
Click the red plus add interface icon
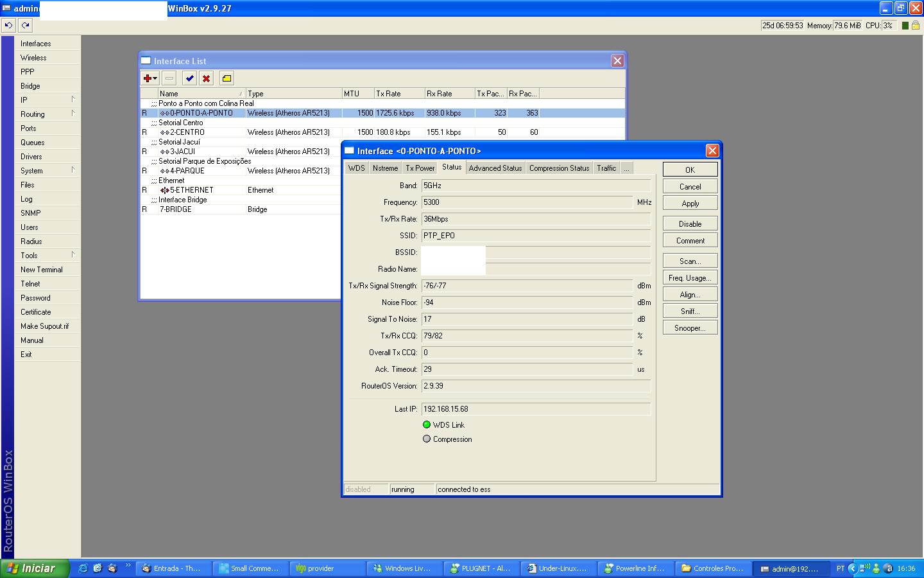point(148,78)
